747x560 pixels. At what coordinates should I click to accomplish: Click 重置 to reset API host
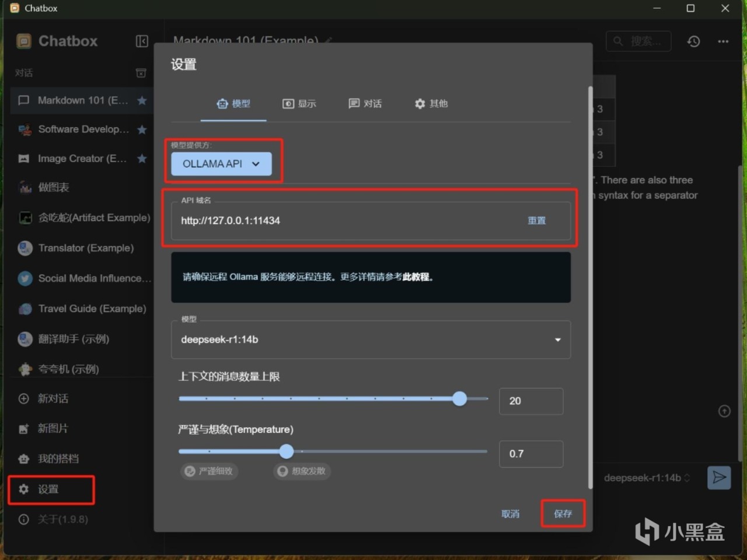[x=537, y=220]
